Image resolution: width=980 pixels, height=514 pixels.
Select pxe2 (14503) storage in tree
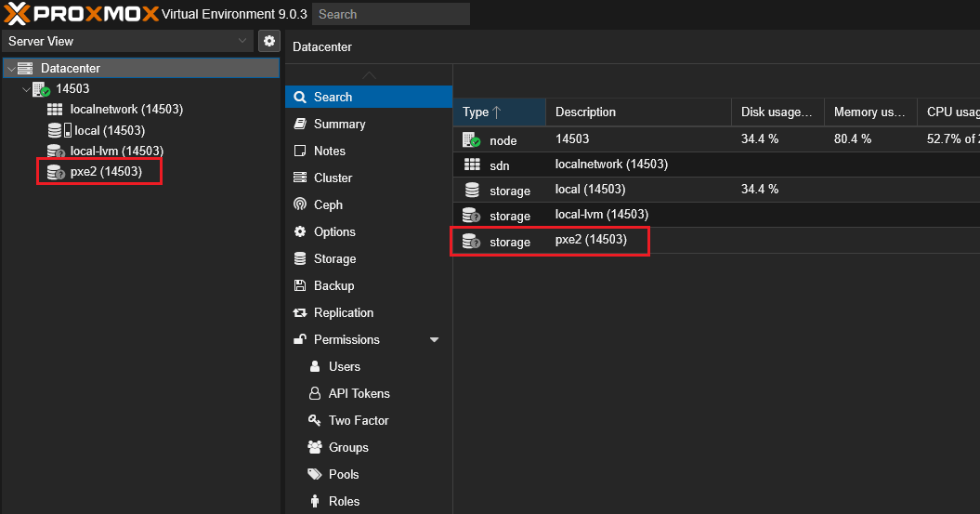tap(105, 171)
